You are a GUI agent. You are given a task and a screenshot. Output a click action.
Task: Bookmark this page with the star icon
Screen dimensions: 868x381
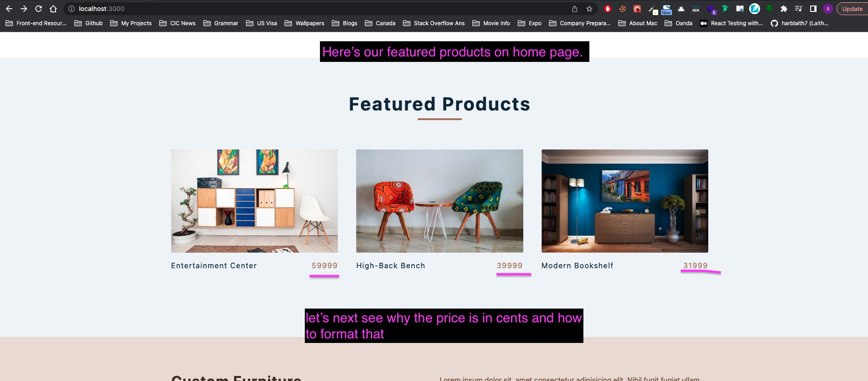(589, 9)
